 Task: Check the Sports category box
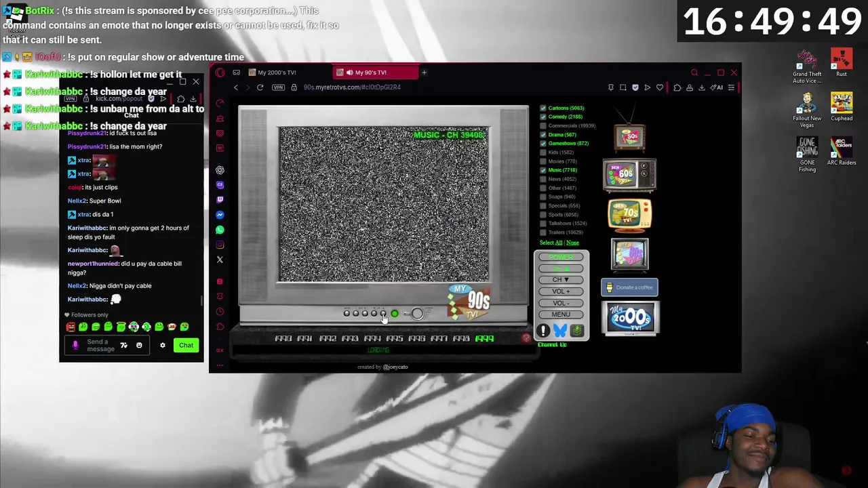coord(543,214)
